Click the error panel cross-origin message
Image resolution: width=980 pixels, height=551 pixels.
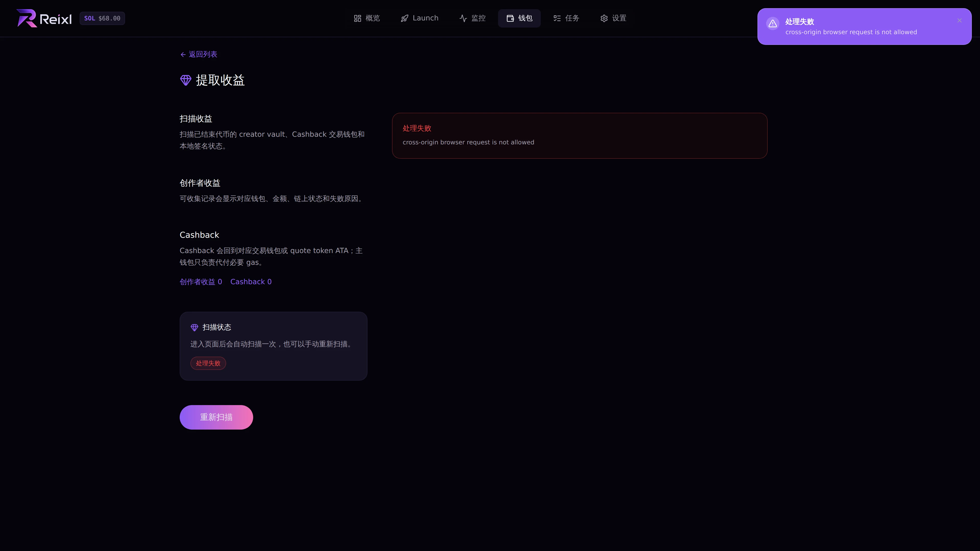point(468,142)
